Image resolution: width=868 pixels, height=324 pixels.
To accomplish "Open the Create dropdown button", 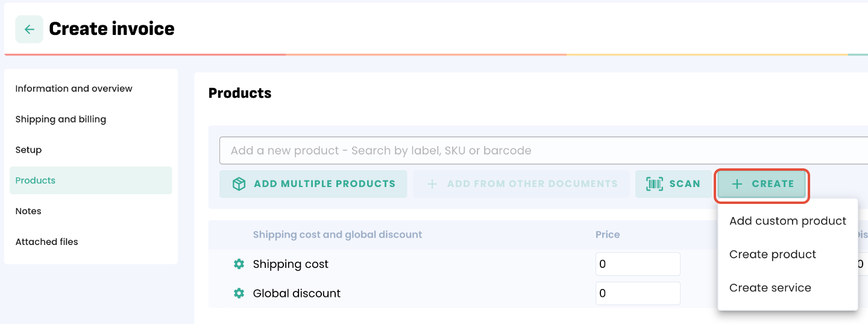I will (762, 184).
